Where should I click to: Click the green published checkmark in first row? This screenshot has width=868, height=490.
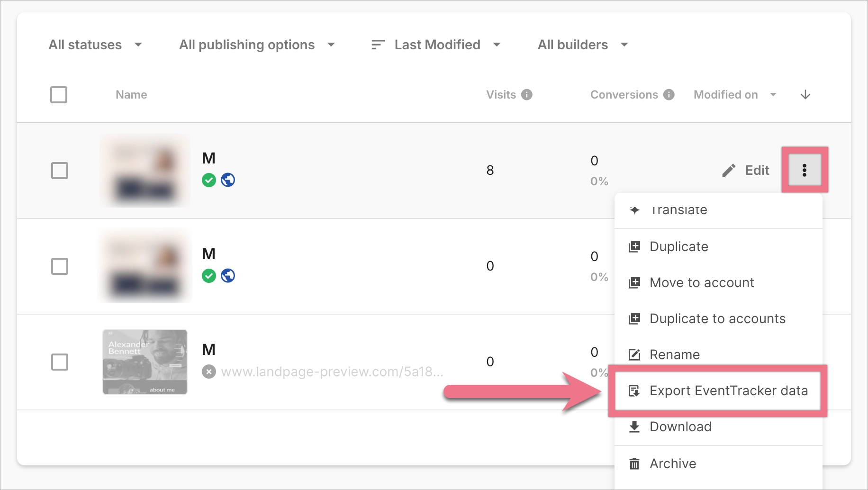209,180
